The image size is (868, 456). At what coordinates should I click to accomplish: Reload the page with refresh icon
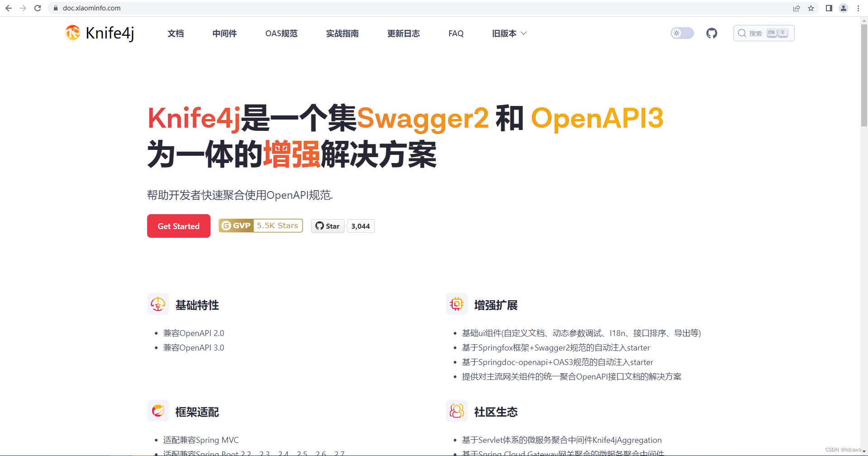tap(38, 8)
